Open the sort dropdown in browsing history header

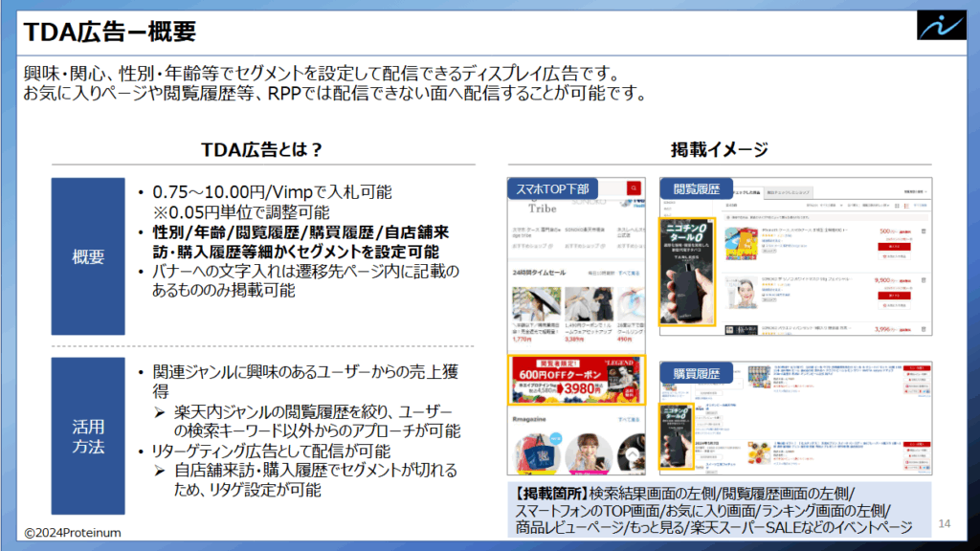824,205
